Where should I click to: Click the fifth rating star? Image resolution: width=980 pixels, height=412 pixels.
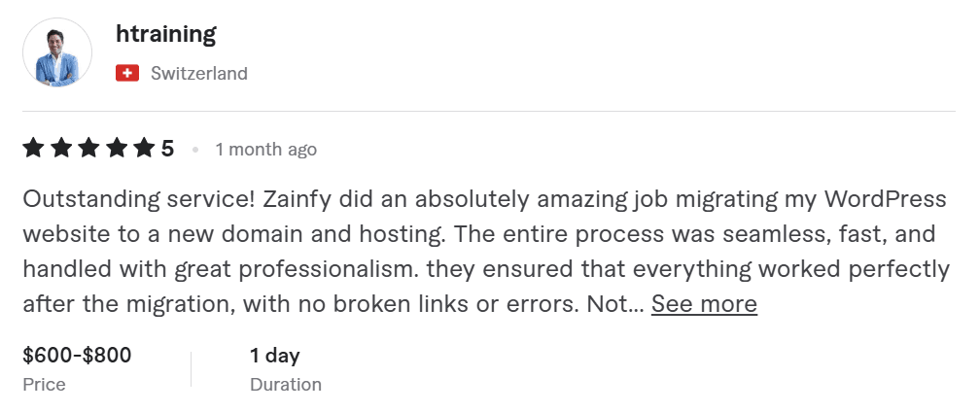pos(144,149)
